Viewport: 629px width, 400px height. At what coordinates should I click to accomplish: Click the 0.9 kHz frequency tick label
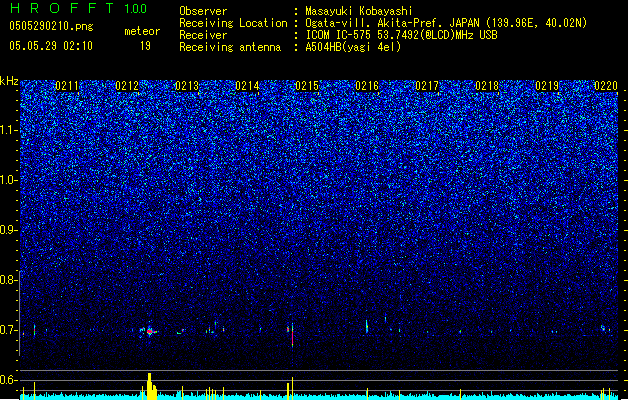8,230
